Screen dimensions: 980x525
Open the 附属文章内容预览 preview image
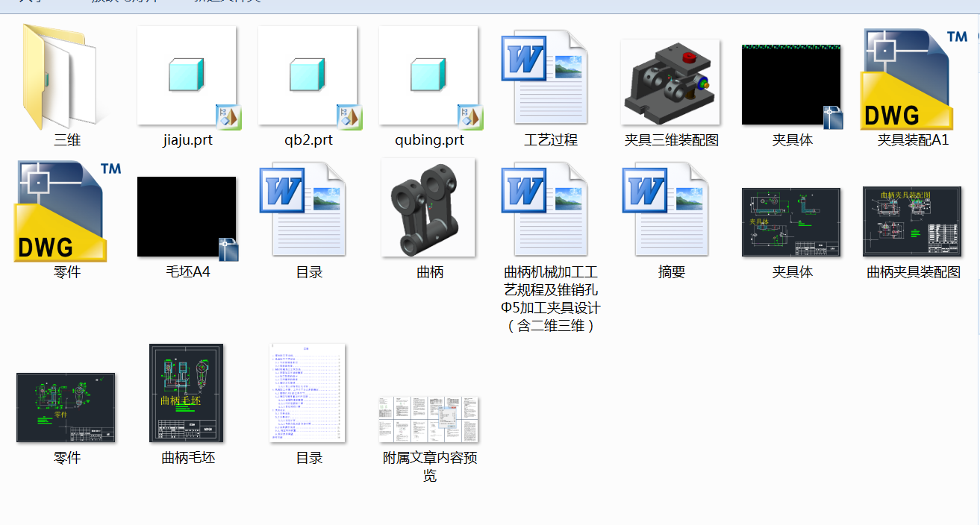tap(428, 418)
